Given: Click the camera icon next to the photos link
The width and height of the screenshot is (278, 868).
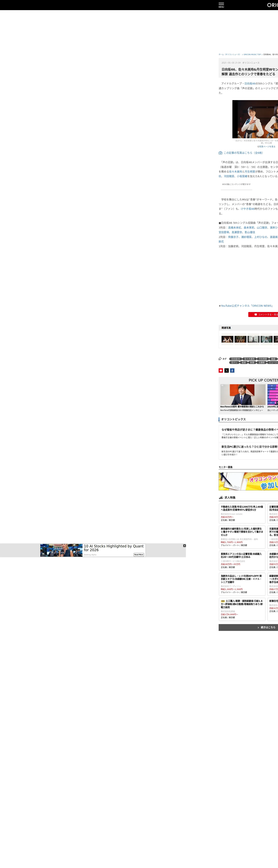Looking at the screenshot, I should [220, 153].
